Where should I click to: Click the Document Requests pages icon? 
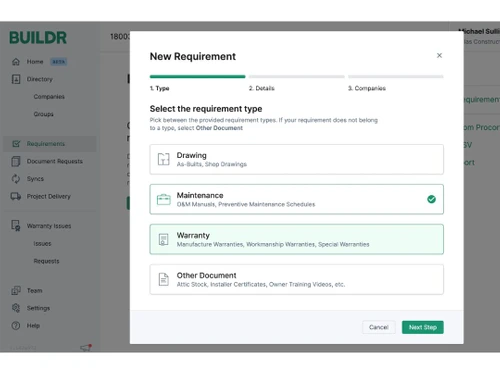coord(16,161)
